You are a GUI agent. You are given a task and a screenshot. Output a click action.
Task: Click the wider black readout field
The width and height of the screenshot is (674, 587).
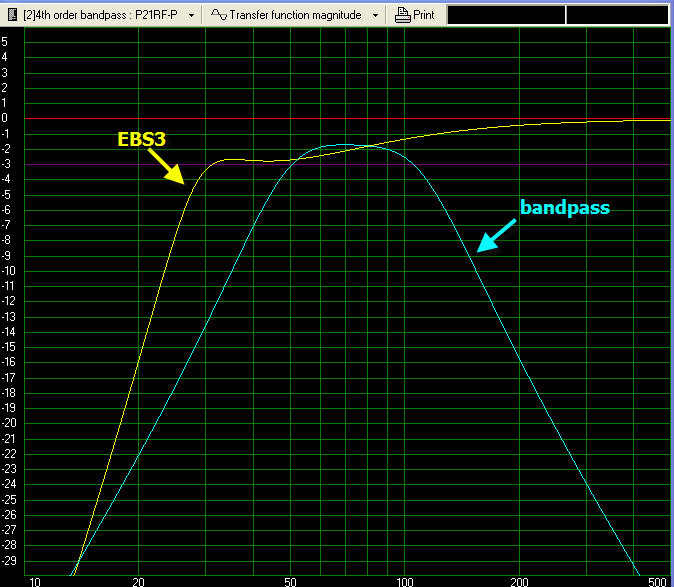point(506,15)
